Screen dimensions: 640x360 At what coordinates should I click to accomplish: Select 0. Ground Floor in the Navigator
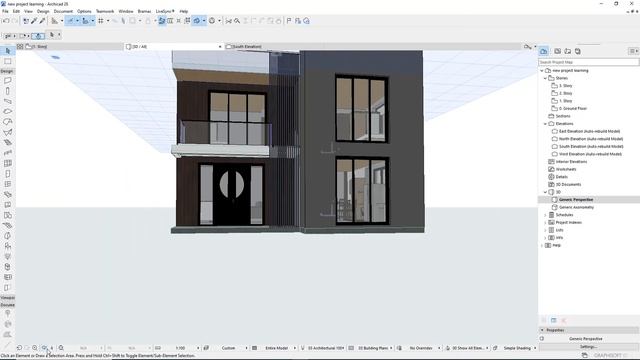pyautogui.click(x=573, y=109)
